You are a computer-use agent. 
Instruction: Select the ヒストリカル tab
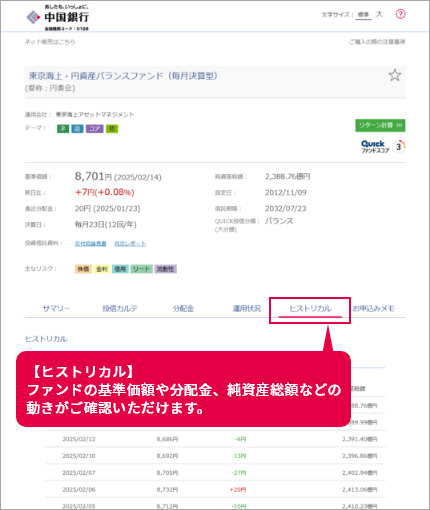(x=310, y=309)
